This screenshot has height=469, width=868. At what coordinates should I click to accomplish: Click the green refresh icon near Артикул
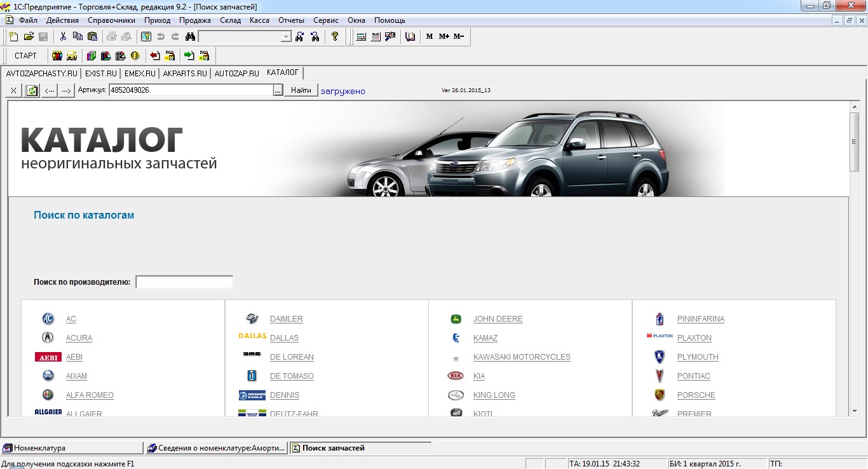coord(32,91)
